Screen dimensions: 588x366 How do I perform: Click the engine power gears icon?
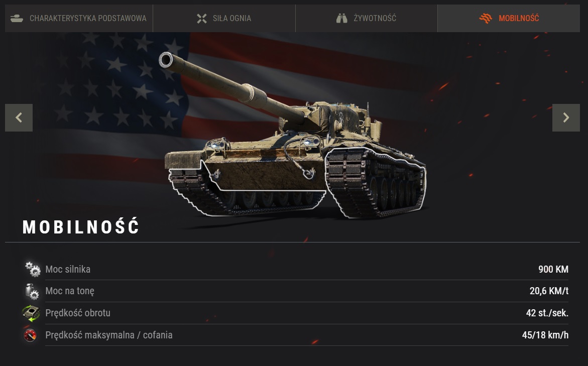(33, 269)
